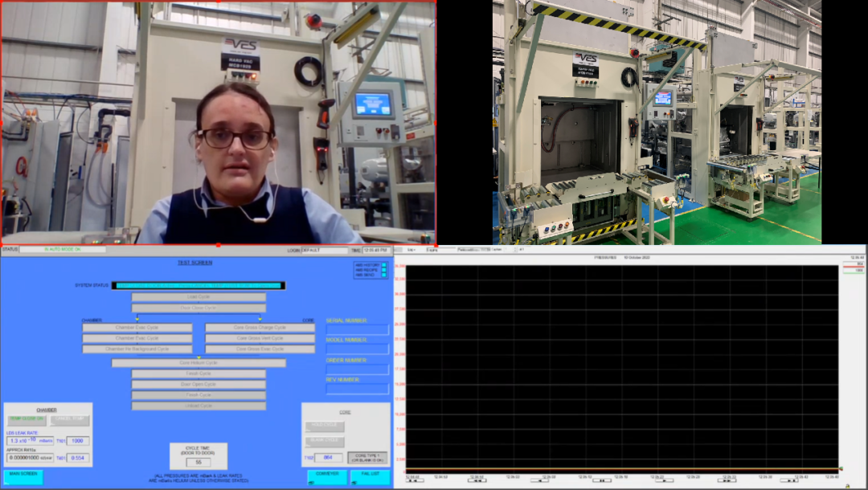Click the LOGIN field showing DEFAULT

click(x=324, y=251)
